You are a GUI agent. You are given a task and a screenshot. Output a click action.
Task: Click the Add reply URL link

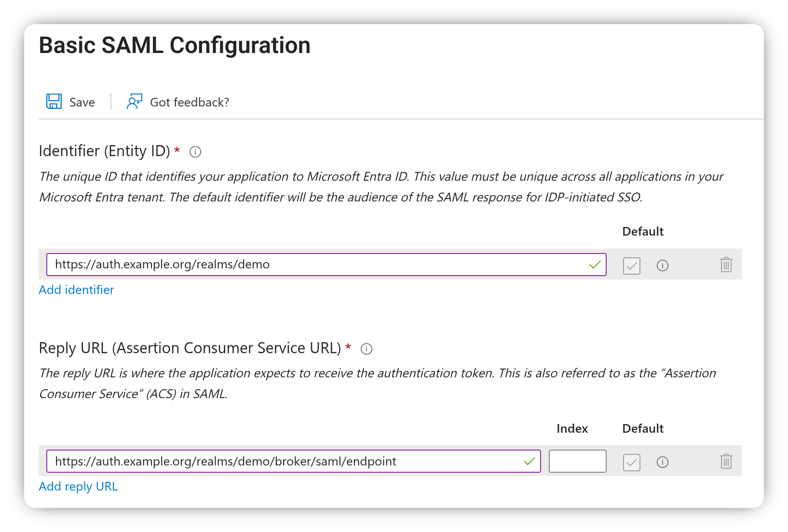(78, 487)
